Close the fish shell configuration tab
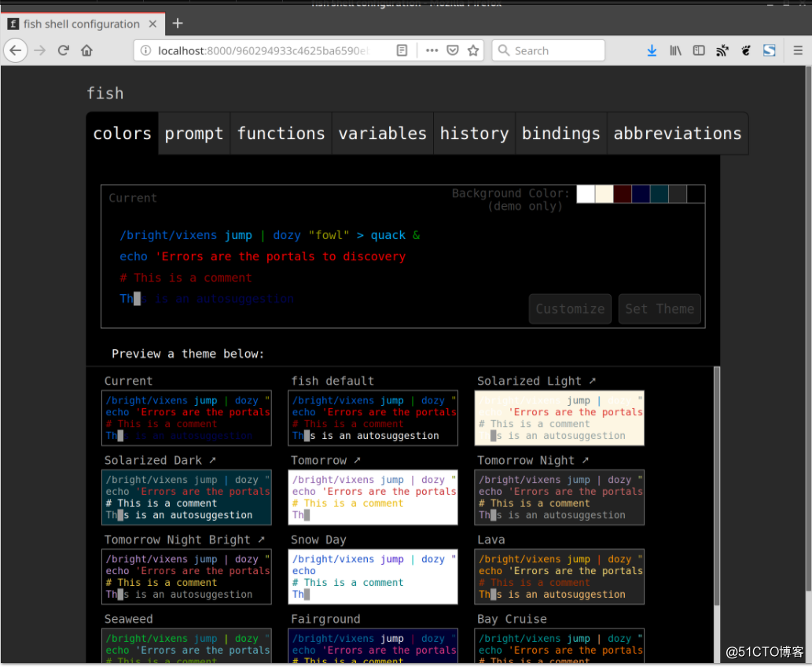The image size is (812, 667). (x=152, y=24)
